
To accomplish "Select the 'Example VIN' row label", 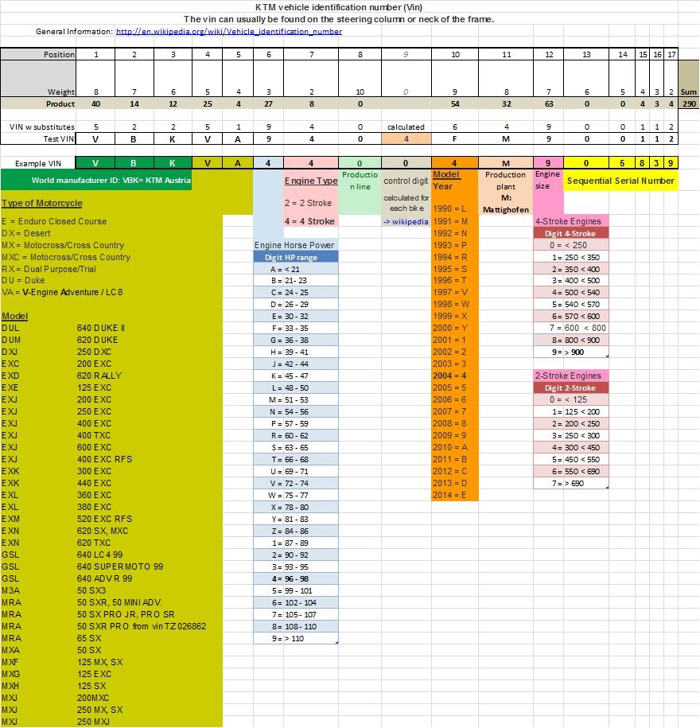I will (37, 162).
